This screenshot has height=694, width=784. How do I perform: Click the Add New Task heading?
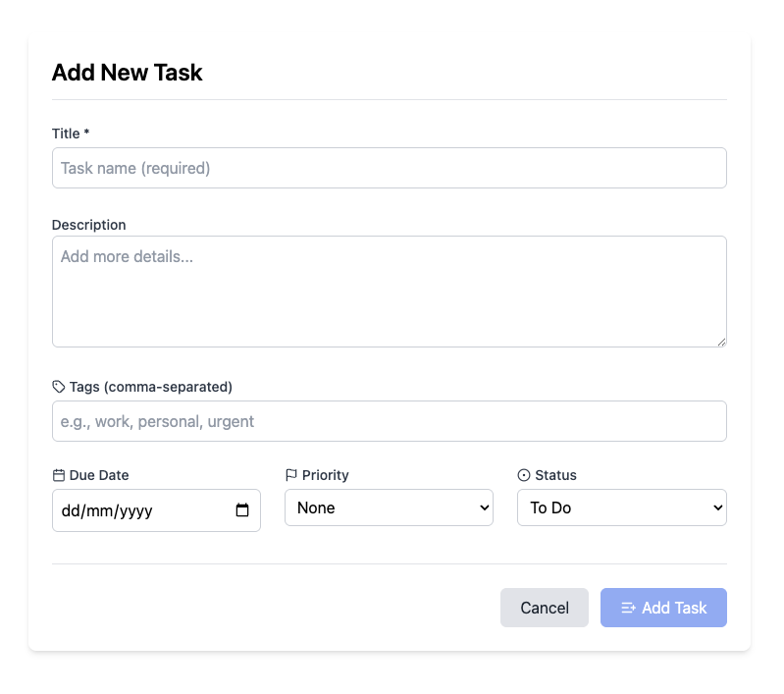[x=127, y=73]
